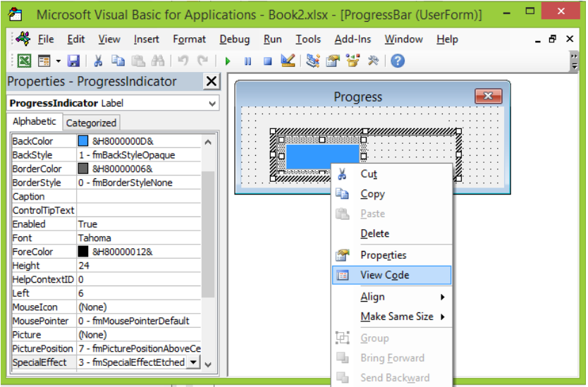
Task: Switch to the Categorized tab
Action: [x=91, y=123]
